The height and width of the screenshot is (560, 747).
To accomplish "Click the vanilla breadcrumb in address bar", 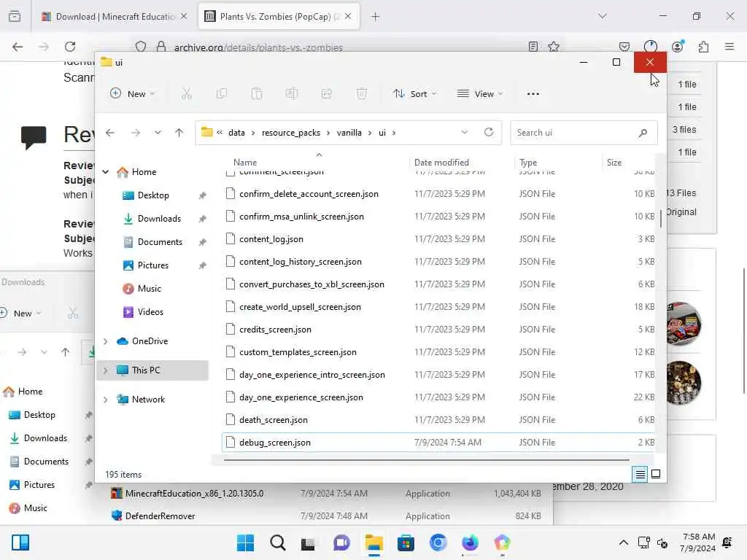I will pyautogui.click(x=349, y=133).
